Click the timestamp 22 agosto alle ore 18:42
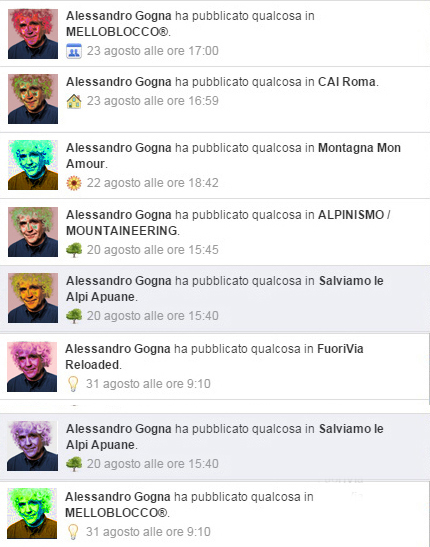This screenshot has width=430, height=547. (153, 183)
